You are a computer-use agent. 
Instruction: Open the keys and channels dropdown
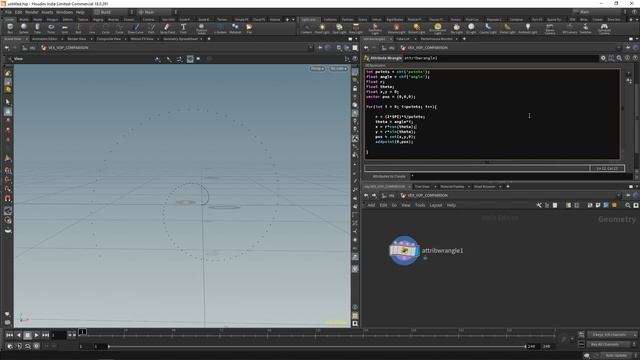[611, 335]
